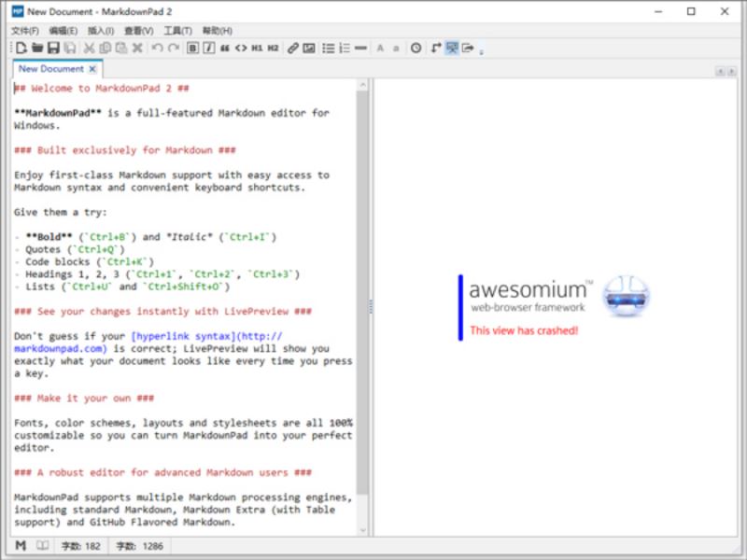
Task: Click the Markdown 'M' icon in status bar
Action: [x=21, y=545]
